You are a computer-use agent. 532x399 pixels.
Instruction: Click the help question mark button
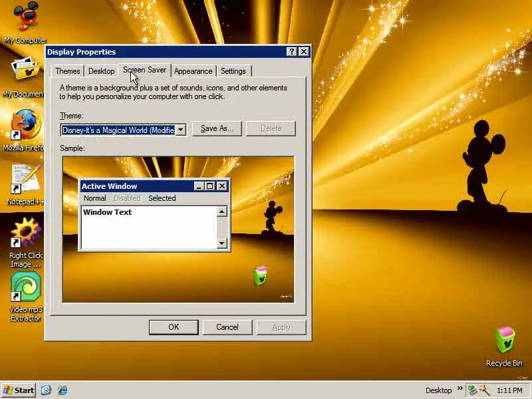click(x=291, y=52)
